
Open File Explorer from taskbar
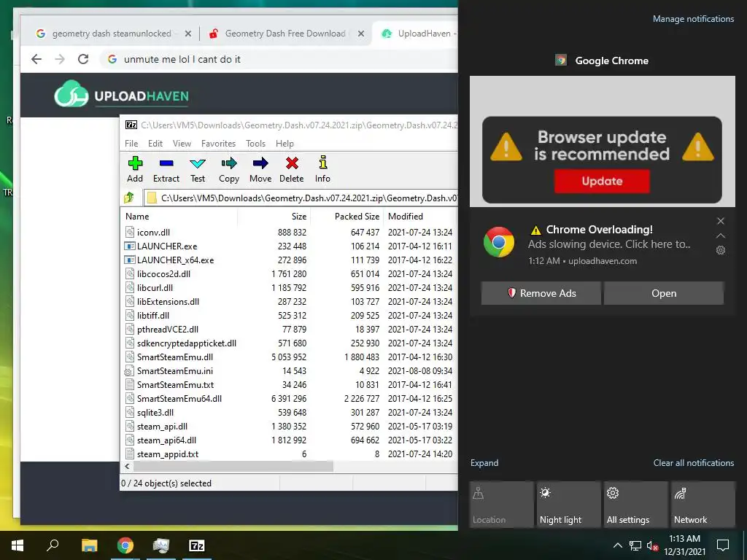[x=89, y=545]
